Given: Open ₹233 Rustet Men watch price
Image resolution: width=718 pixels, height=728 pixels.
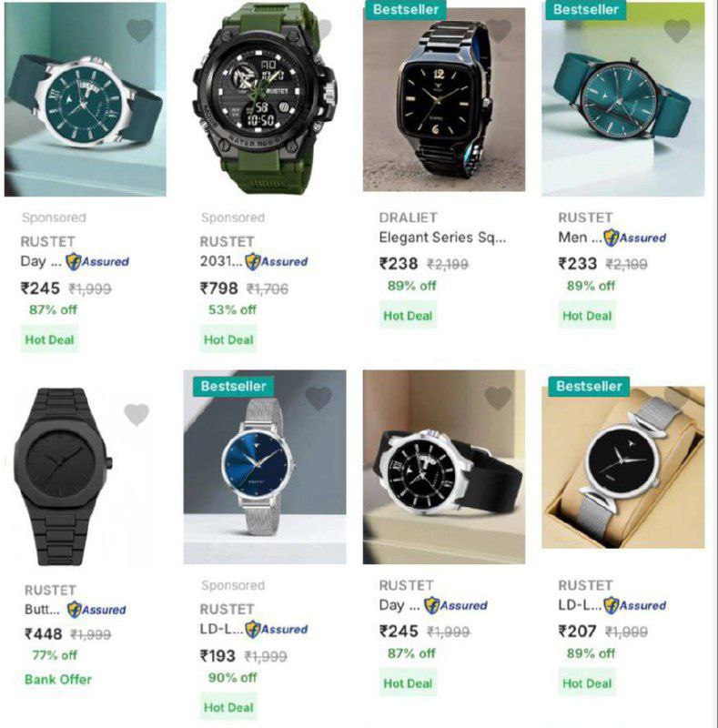Looking at the screenshot, I should [x=577, y=264].
